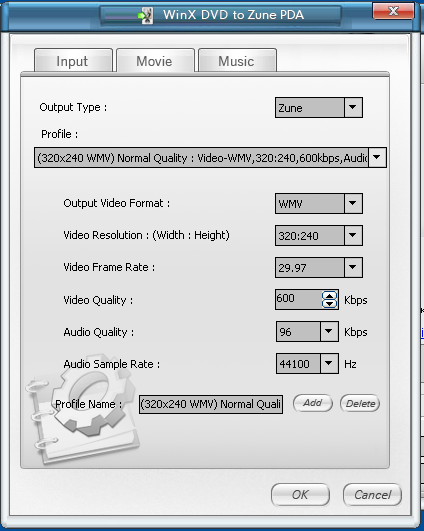The width and height of the screenshot is (424, 531).
Task: Switch to the Movie tab
Action: point(155,61)
